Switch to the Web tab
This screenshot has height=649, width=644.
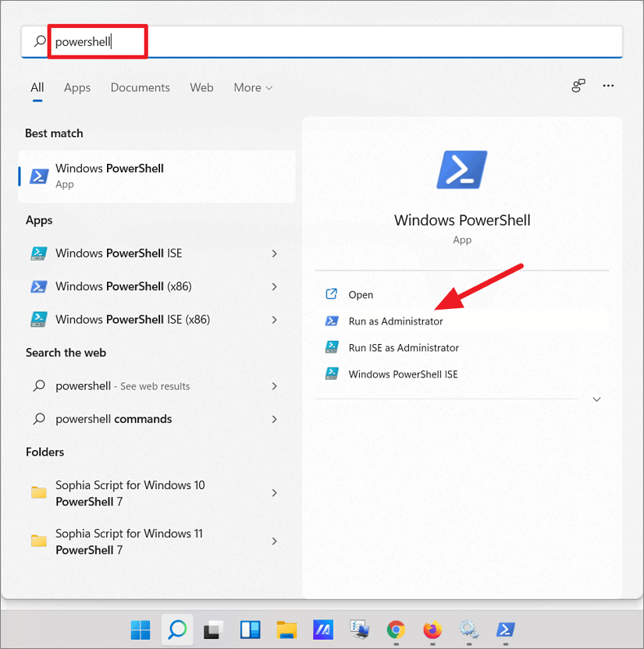(201, 87)
